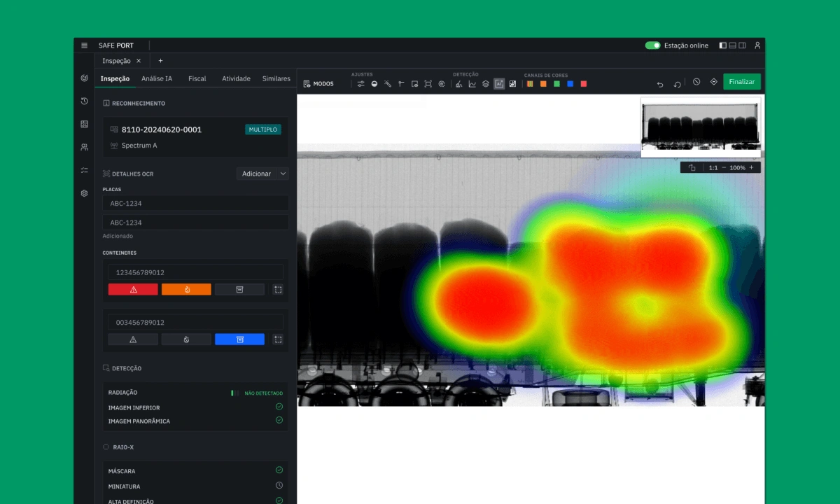Click the X-ray overview thumbnail
The image size is (840, 504).
point(701,127)
